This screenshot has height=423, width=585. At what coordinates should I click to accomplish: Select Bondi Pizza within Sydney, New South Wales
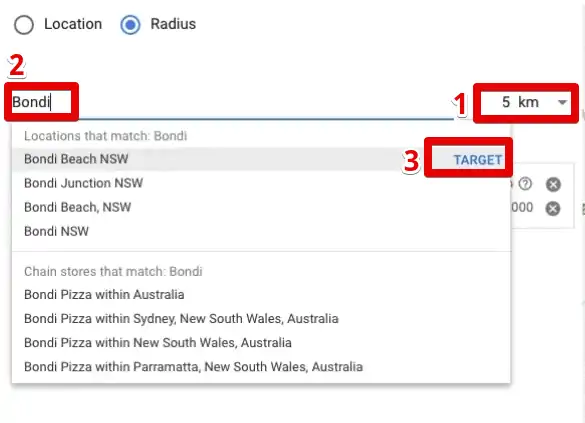click(181, 319)
